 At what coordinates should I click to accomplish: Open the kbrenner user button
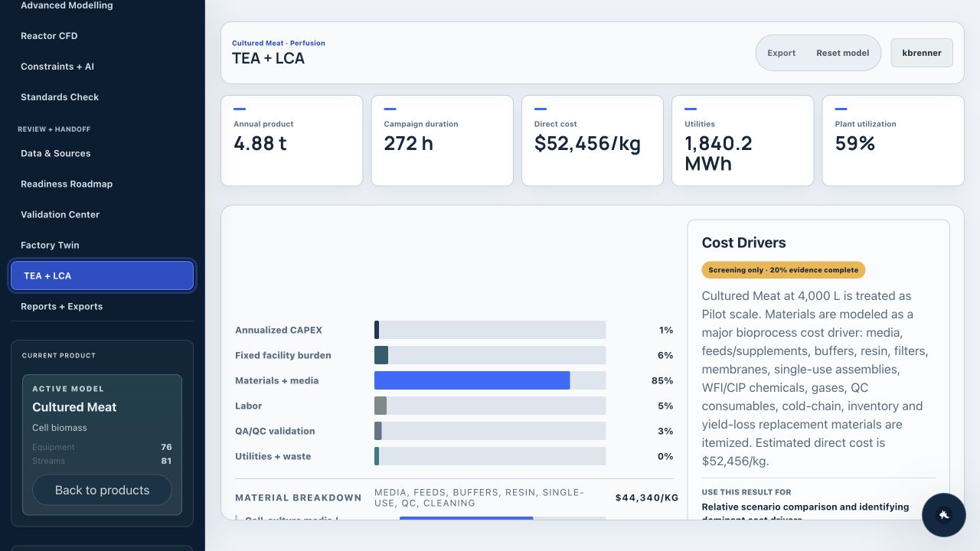click(922, 53)
